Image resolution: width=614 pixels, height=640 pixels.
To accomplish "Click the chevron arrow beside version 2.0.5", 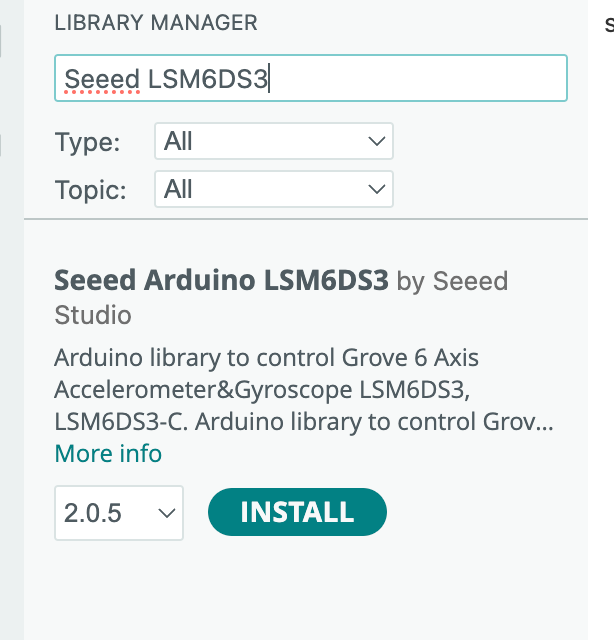I will pos(167,513).
